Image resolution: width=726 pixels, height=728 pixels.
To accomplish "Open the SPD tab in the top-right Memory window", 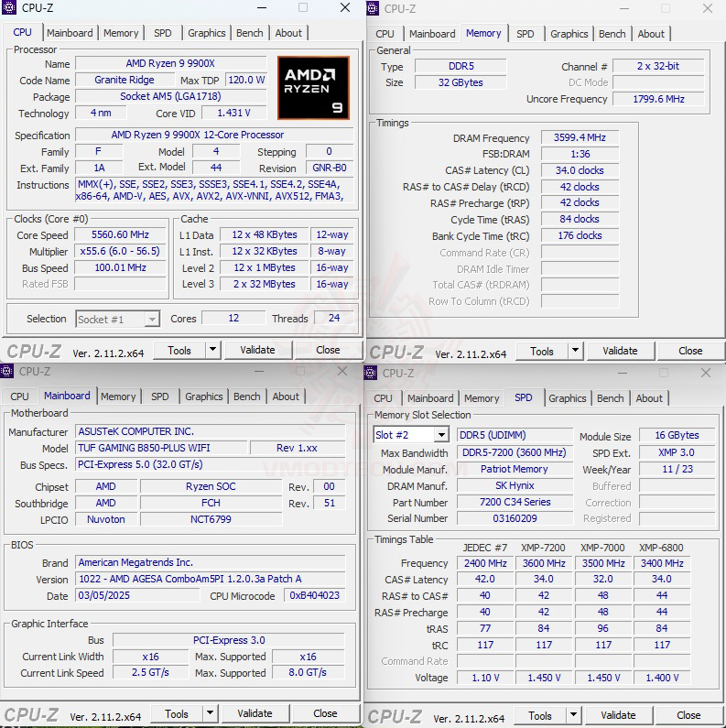I will [x=525, y=34].
